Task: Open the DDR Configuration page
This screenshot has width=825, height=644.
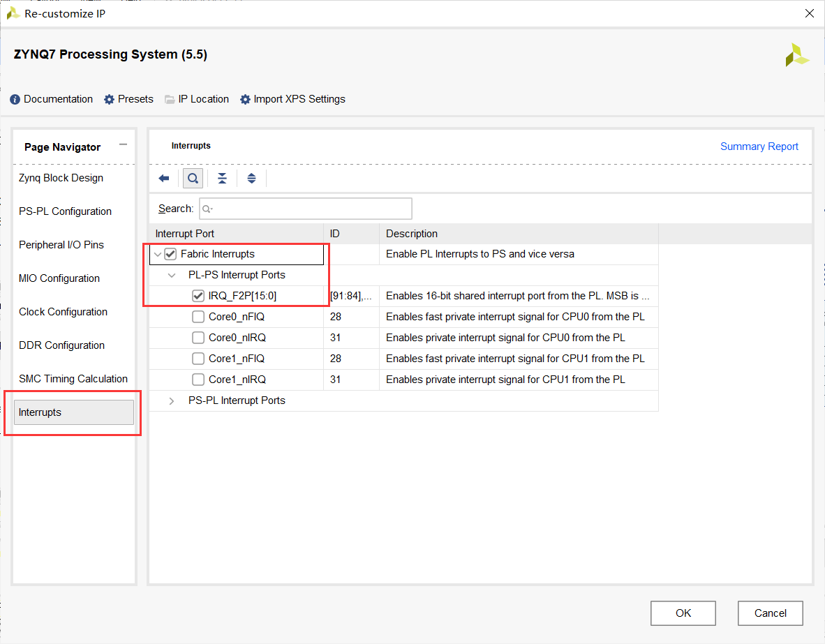Action: 61,345
